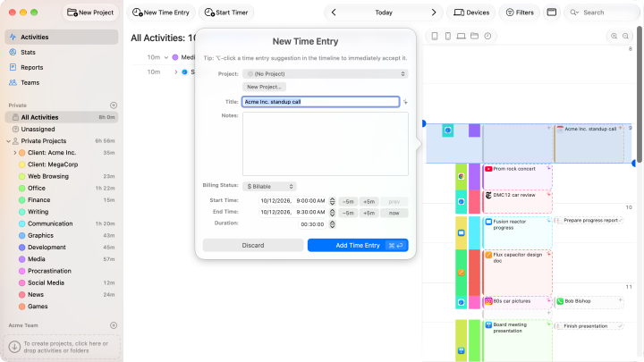
Task: Add a new item to Private with the plus
Action: tap(114, 105)
